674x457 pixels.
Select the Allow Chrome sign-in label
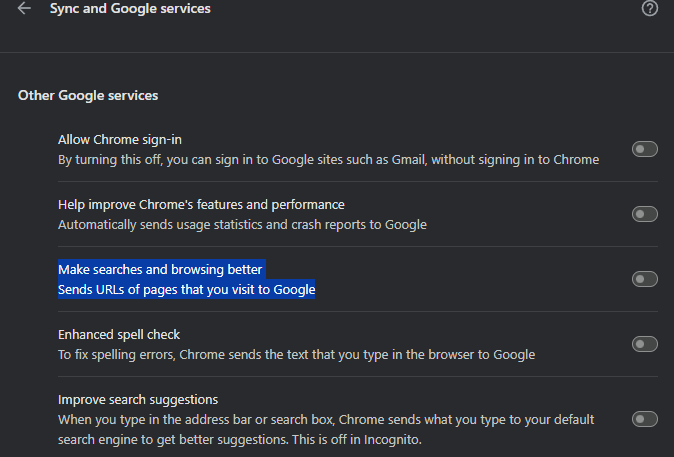pos(120,140)
